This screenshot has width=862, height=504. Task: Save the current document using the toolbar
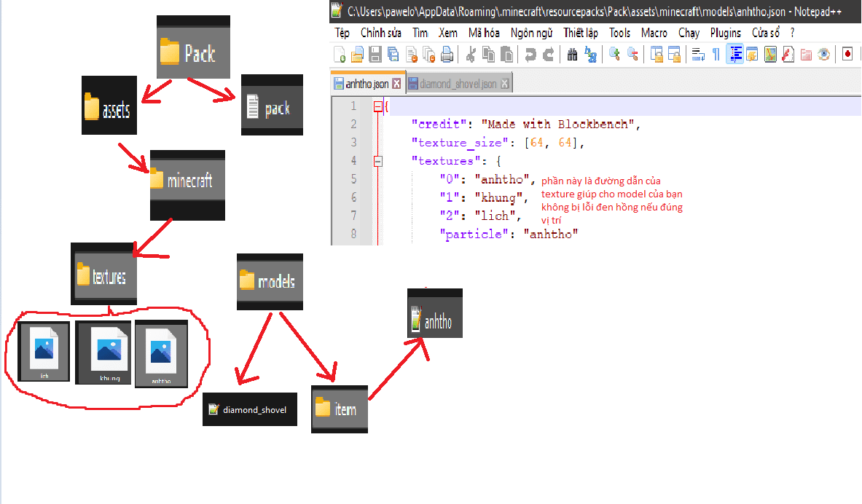point(375,55)
